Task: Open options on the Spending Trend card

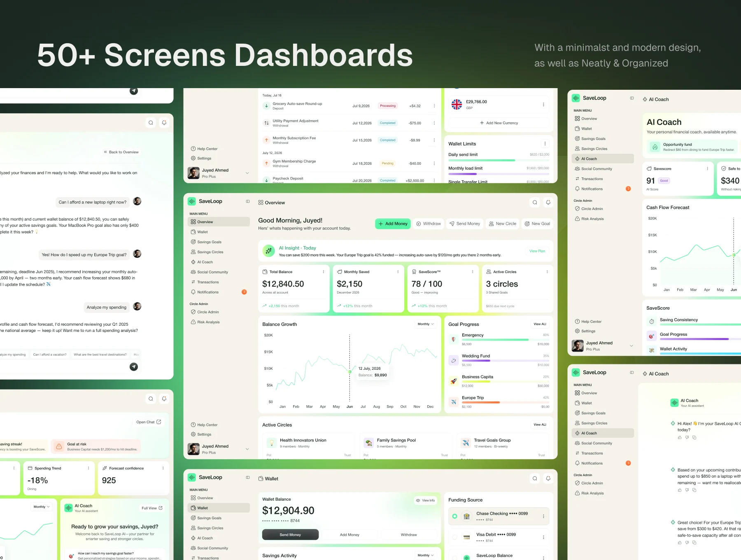Action: coord(89,468)
